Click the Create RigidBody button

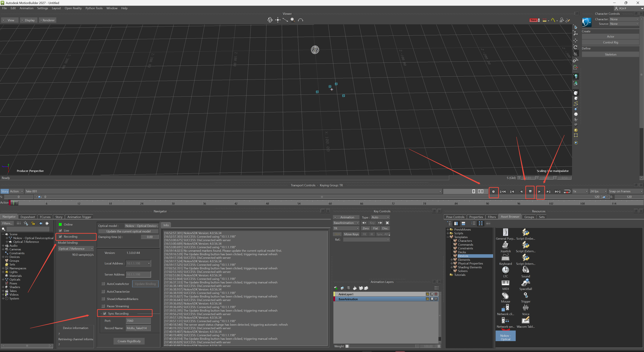[x=129, y=341]
